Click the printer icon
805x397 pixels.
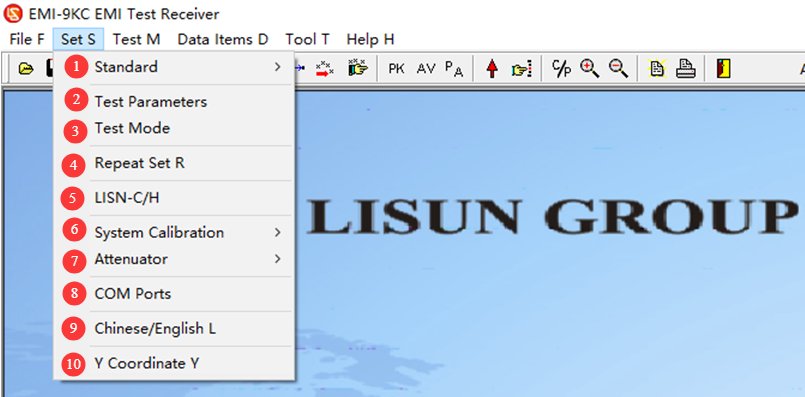tap(685, 68)
